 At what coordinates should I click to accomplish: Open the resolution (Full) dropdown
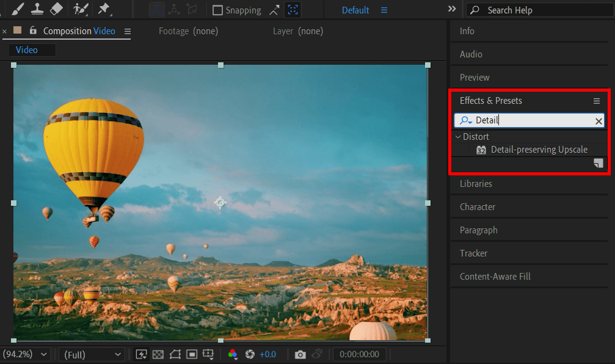pyautogui.click(x=93, y=355)
